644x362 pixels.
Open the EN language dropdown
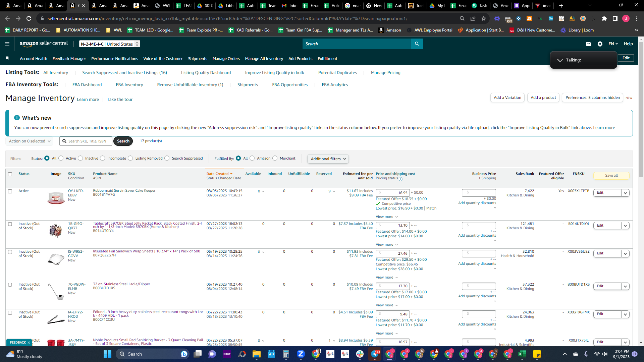click(613, 44)
